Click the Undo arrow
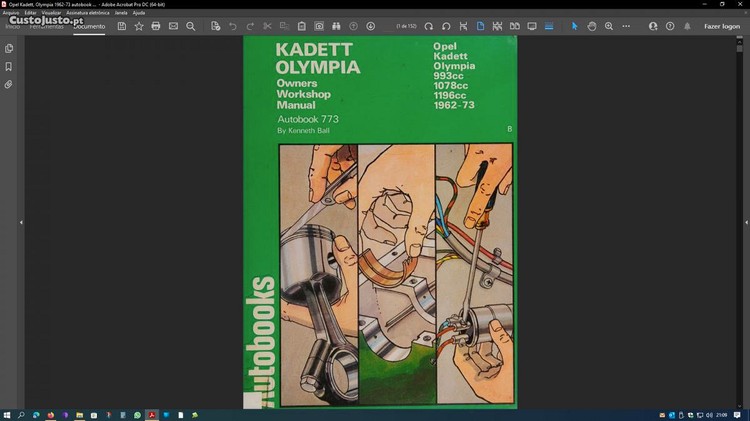Screen dimensions: 750x421 pos(233,26)
